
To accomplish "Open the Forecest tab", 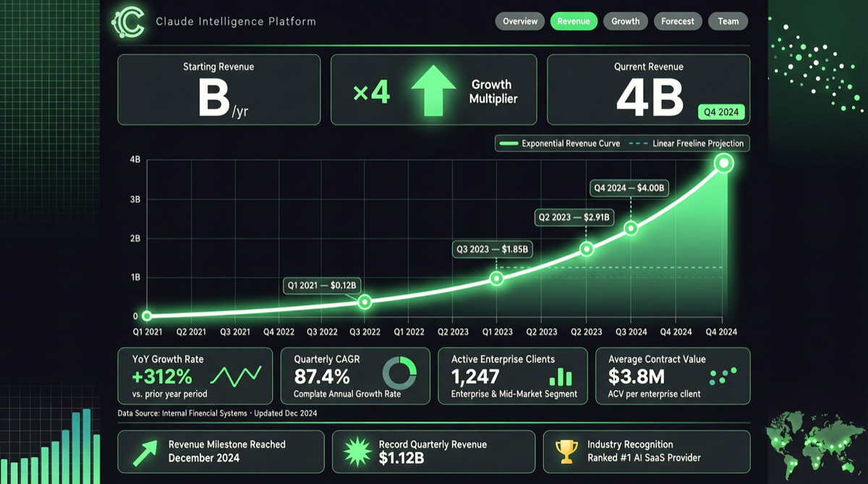I will point(678,21).
